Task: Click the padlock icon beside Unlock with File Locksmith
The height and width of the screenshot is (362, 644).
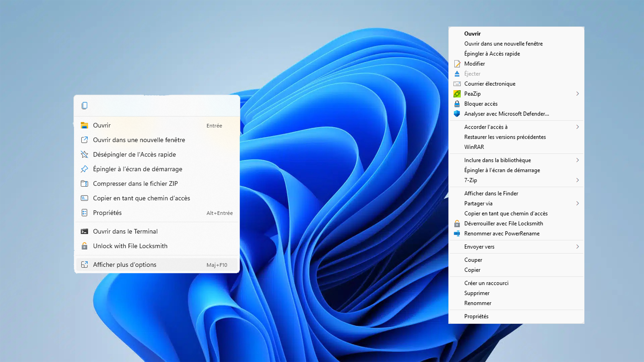Action: [x=85, y=246]
